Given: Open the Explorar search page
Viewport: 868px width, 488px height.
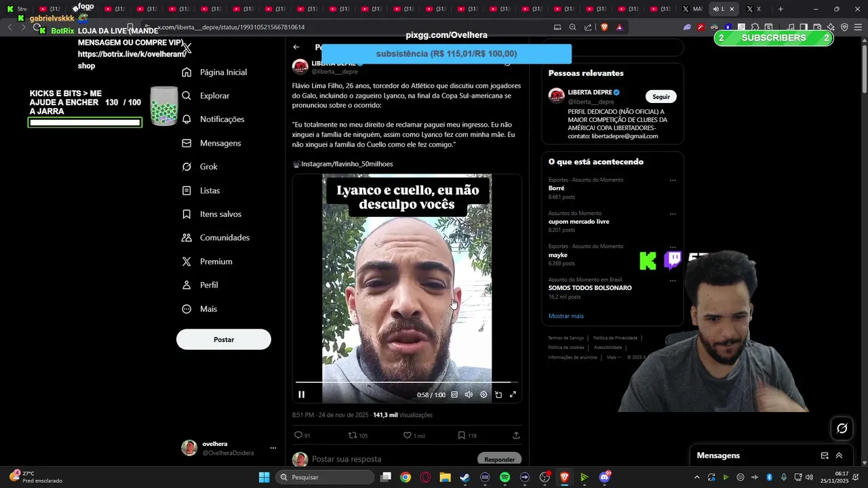Looking at the screenshot, I should pos(206,96).
